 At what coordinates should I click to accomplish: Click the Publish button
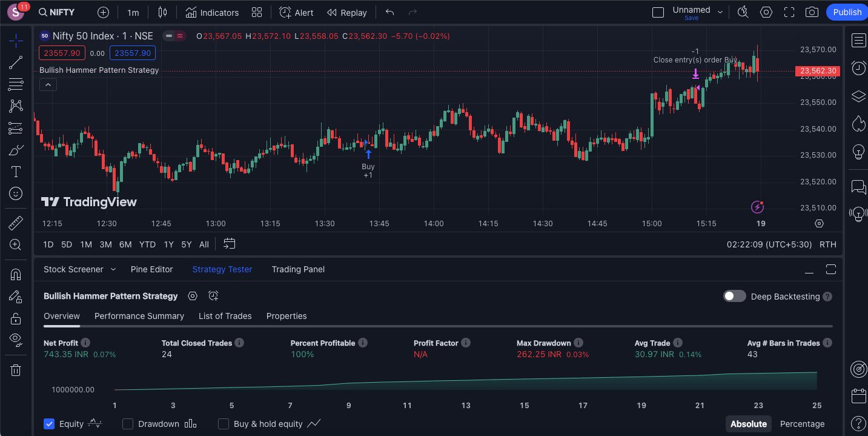[847, 12]
